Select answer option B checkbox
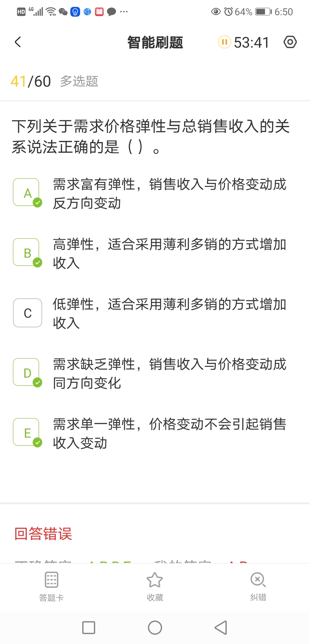This screenshot has width=310, height=644. [28, 253]
